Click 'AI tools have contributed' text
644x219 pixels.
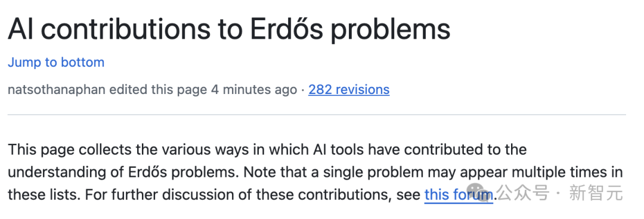coord(394,149)
